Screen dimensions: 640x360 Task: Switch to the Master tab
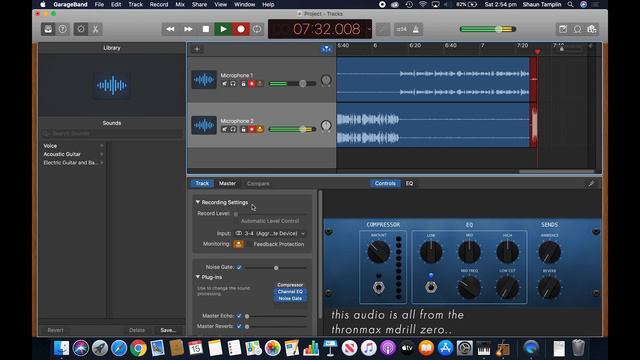click(x=227, y=183)
